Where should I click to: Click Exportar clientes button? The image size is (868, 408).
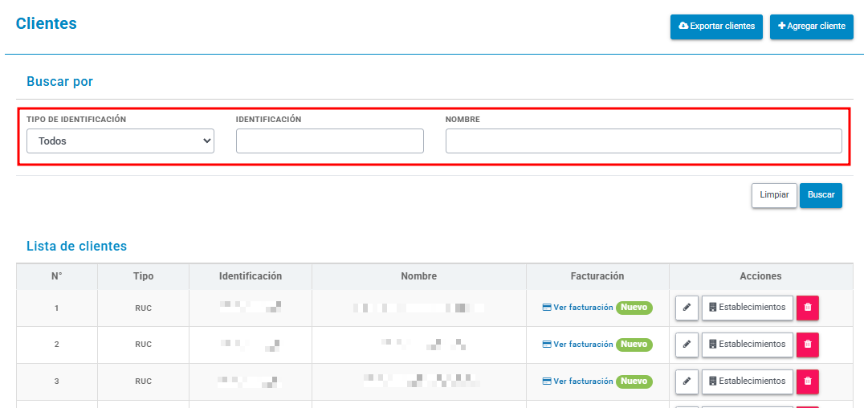point(716,27)
